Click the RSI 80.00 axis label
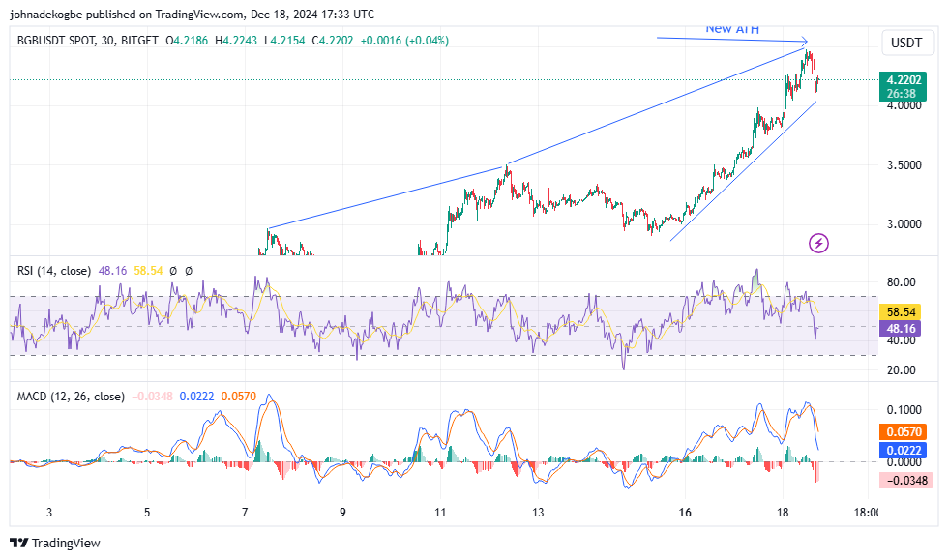 click(x=901, y=282)
